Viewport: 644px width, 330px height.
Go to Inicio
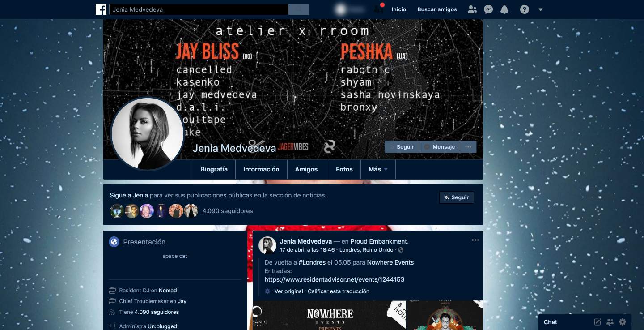pyautogui.click(x=399, y=9)
